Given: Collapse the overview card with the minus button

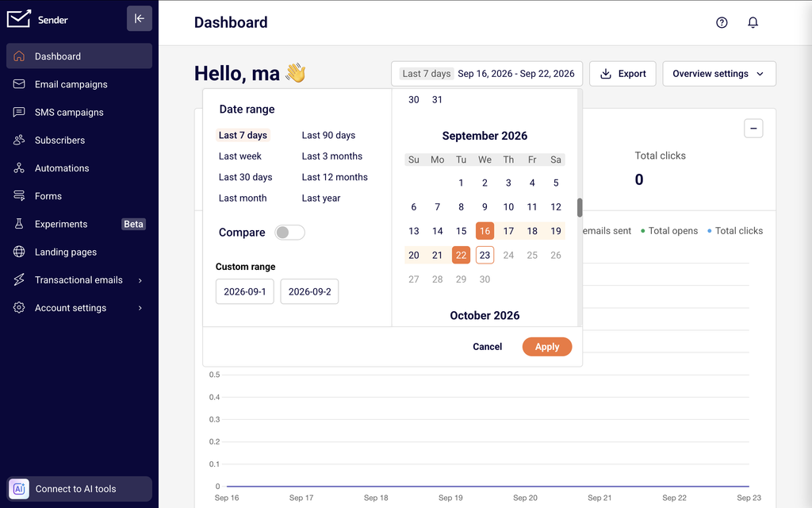Looking at the screenshot, I should point(753,128).
